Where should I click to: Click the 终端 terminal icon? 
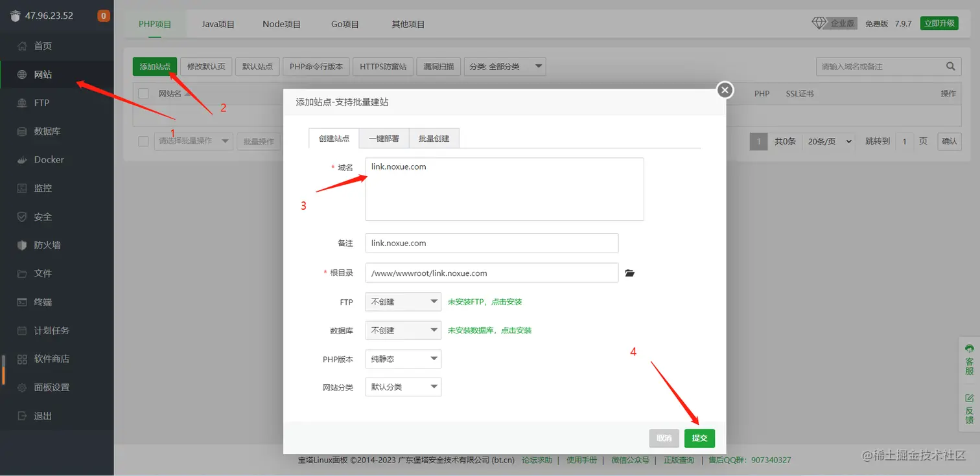pos(22,302)
